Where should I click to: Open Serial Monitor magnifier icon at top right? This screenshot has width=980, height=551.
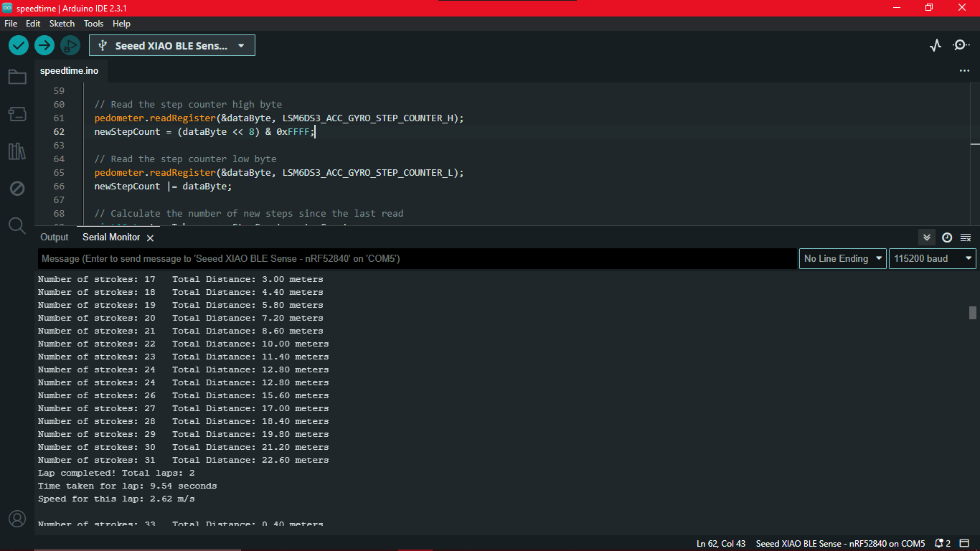click(x=961, y=45)
